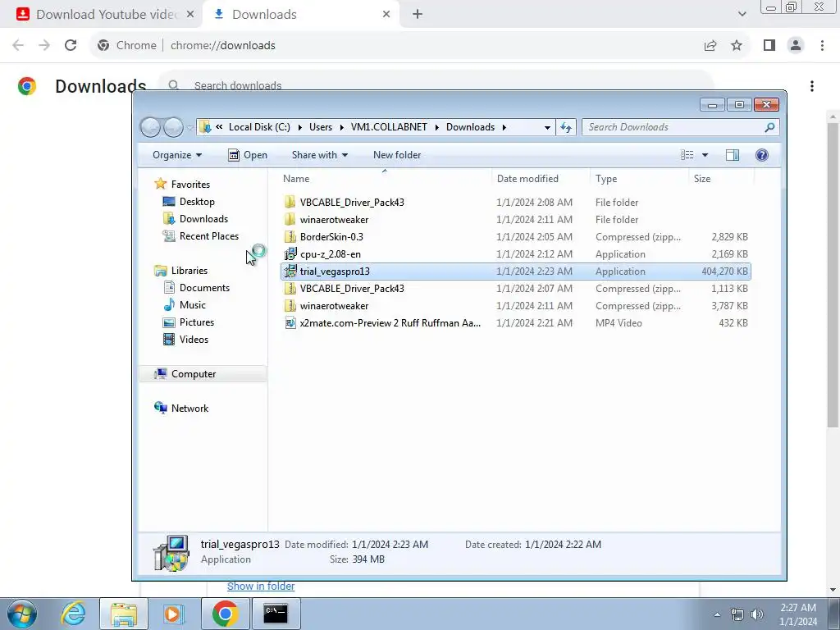The image size is (840, 630).
Task: Open Recent Places in navigation pane
Action: (209, 235)
